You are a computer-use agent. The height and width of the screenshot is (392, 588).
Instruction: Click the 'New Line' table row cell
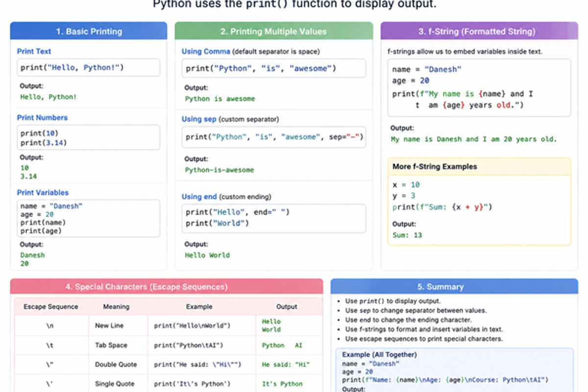(109, 326)
